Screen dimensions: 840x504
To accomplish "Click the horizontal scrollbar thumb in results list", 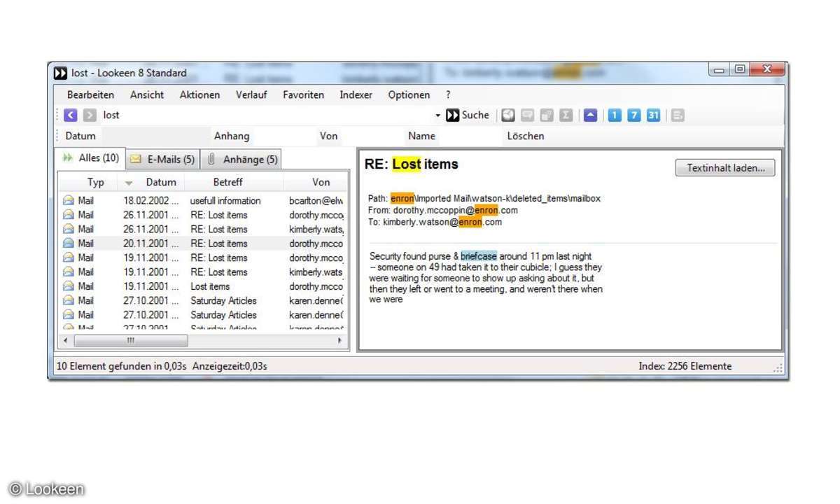I will tap(131, 341).
